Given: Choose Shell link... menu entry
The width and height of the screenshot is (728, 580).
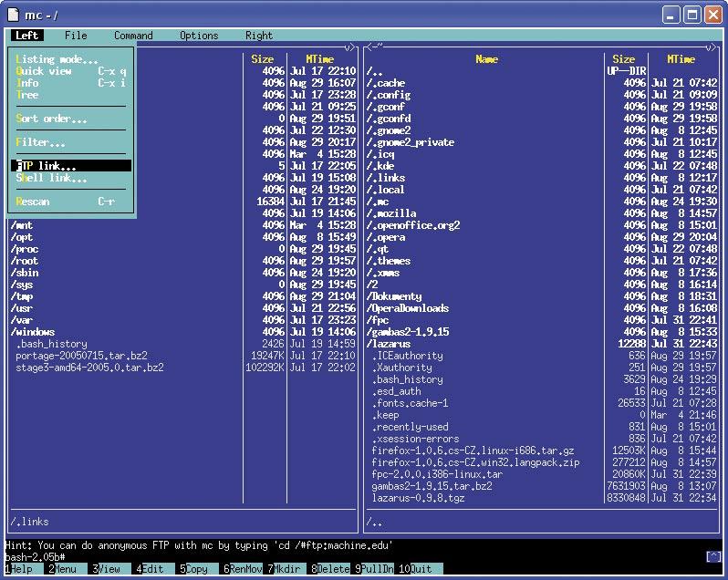Looking at the screenshot, I should (71, 178).
